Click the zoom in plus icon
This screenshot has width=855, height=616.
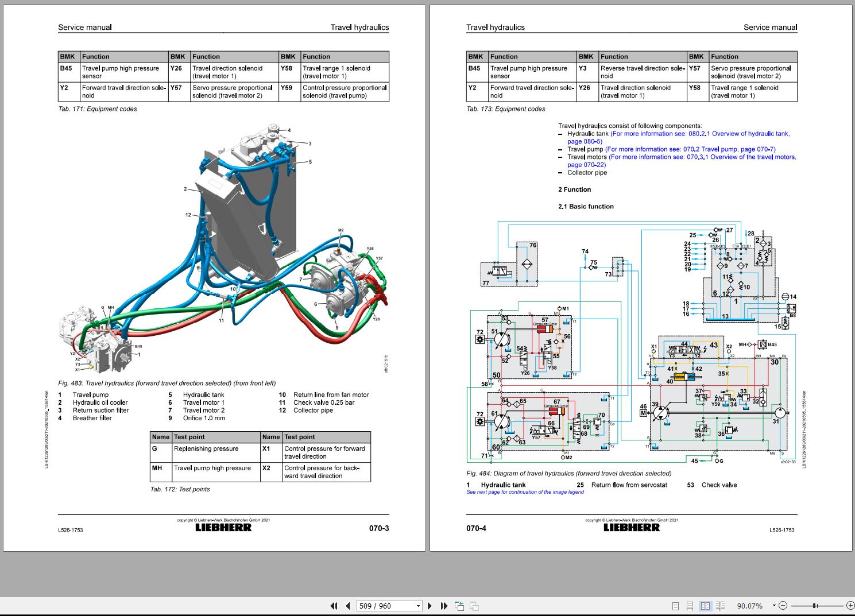(x=850, y=606)
